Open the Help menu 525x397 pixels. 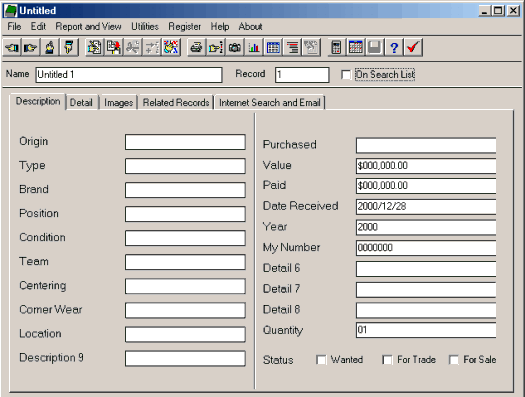click(220, 26)
